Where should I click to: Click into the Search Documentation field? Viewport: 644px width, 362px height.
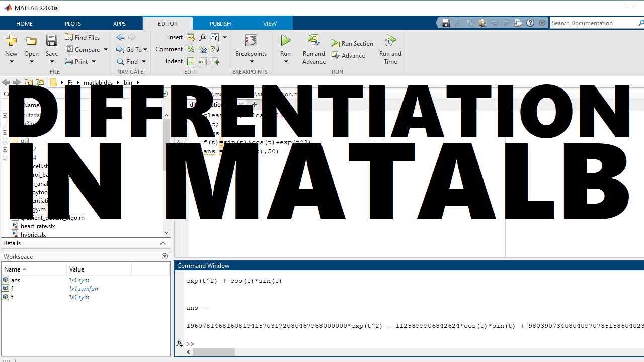pyautogui.click(x=594, y=23)
